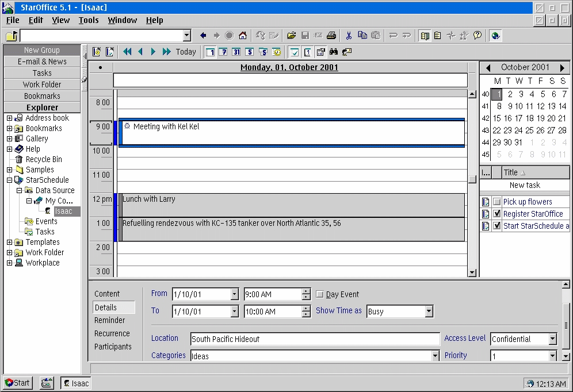The width and height of the screenshot is (573, 392).
Task: Open the binoculars search icon
Action: [334, 52]
